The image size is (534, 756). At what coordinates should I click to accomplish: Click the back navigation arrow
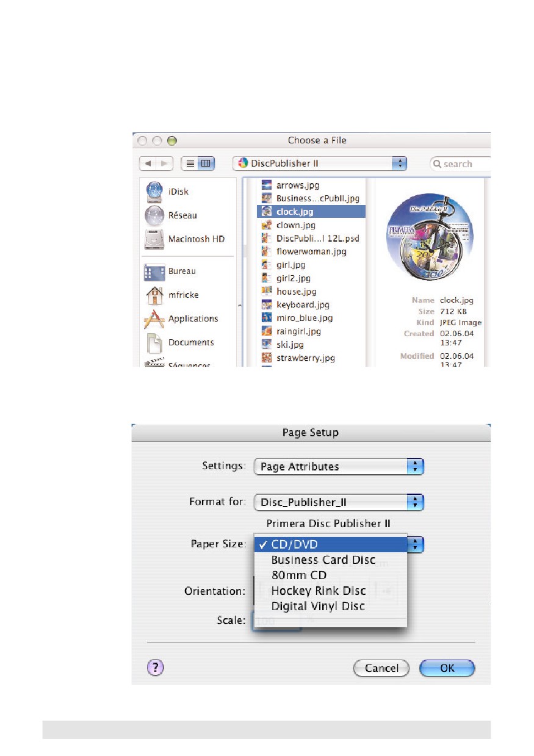pos(148,164)
